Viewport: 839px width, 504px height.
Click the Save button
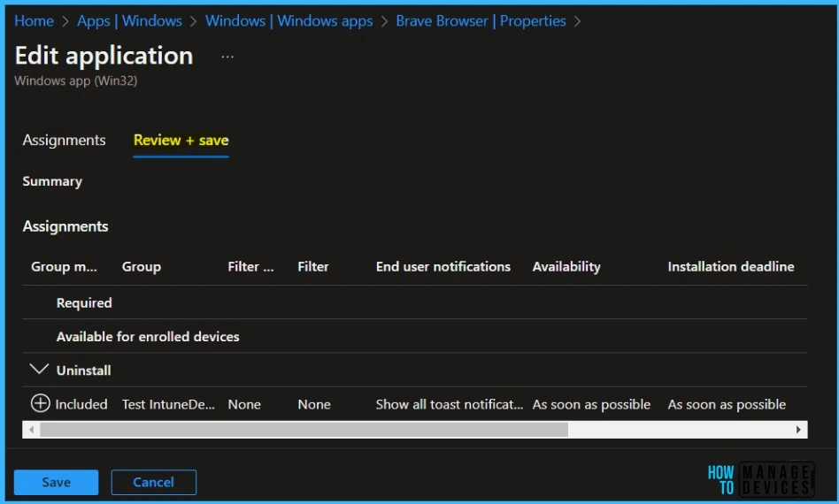point(56,482)
